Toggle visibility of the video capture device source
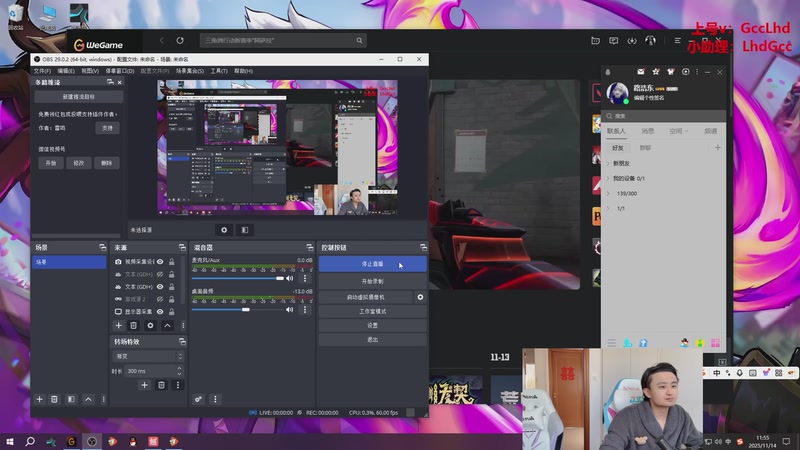Screen dimensions: 800x450 coord(160,262)
